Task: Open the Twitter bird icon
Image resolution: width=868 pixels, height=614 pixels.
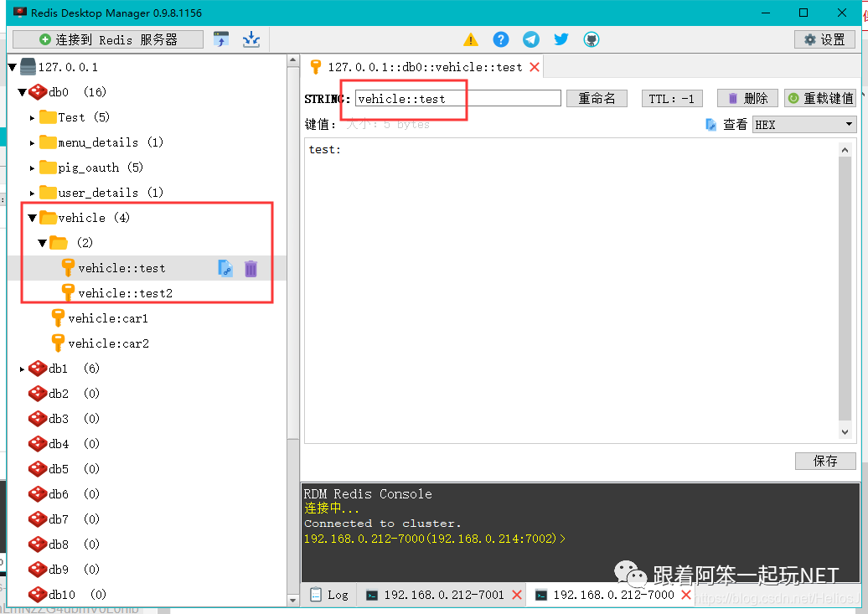Action: point(561,39)
